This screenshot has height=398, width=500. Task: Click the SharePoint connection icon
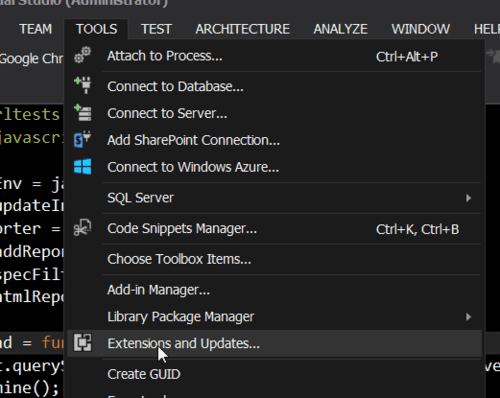[82, 139]
